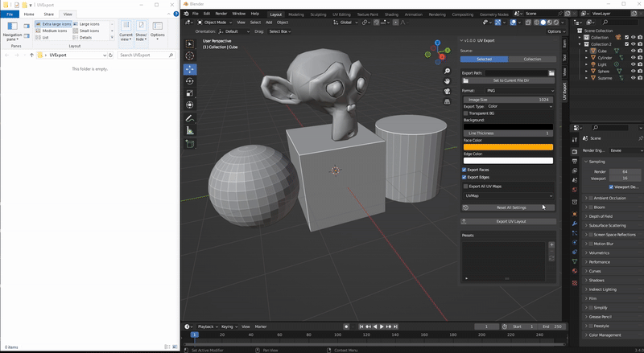
Task: Select the Select Box tool icon
Action: tap(190, 44)
